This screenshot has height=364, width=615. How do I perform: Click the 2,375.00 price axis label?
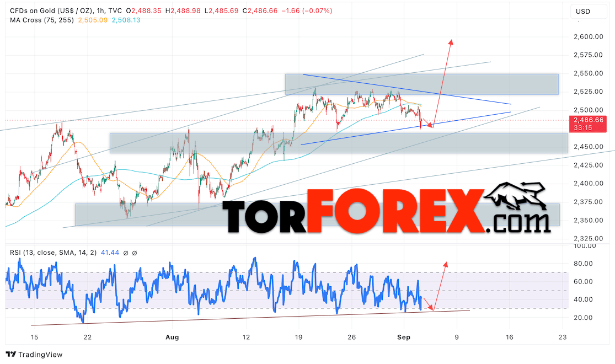tap(588, 202)
